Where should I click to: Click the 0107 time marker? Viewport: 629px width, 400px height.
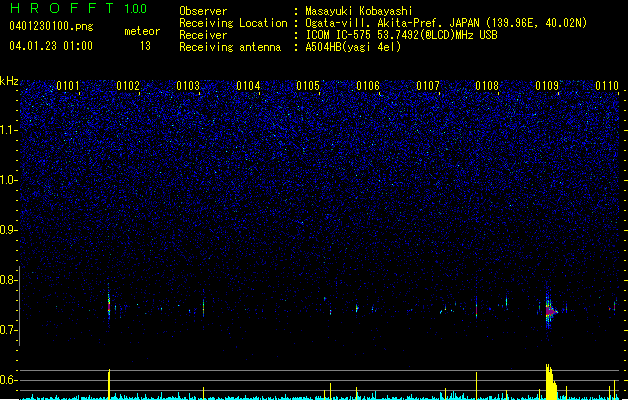pyautogui.click(x=428, y=86)
